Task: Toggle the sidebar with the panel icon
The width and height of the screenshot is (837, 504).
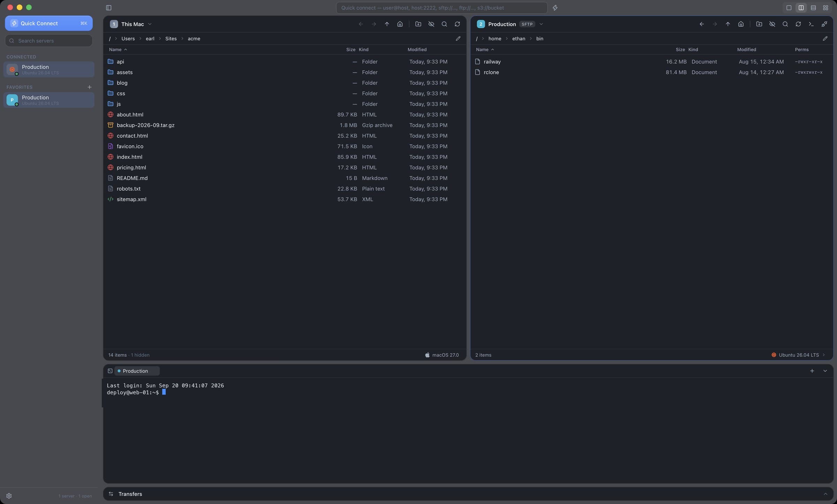Action: tap(108, 8)
